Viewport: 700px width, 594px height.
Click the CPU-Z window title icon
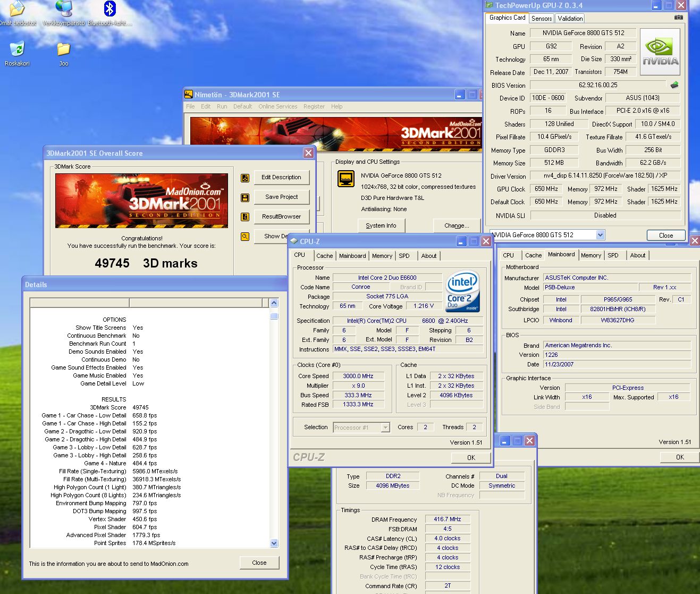(294, 241)
